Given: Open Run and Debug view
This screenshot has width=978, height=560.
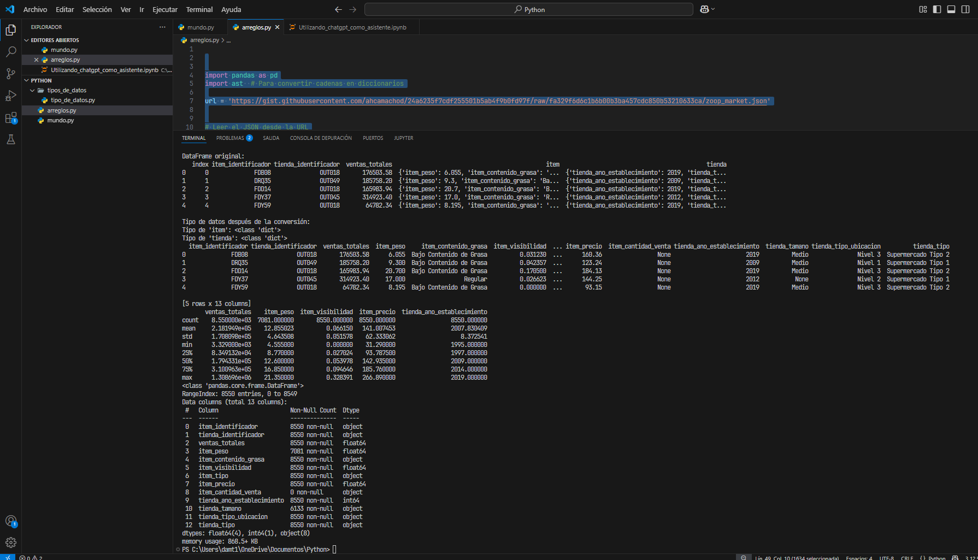Looking at the screenshot, I should point(10,96).
